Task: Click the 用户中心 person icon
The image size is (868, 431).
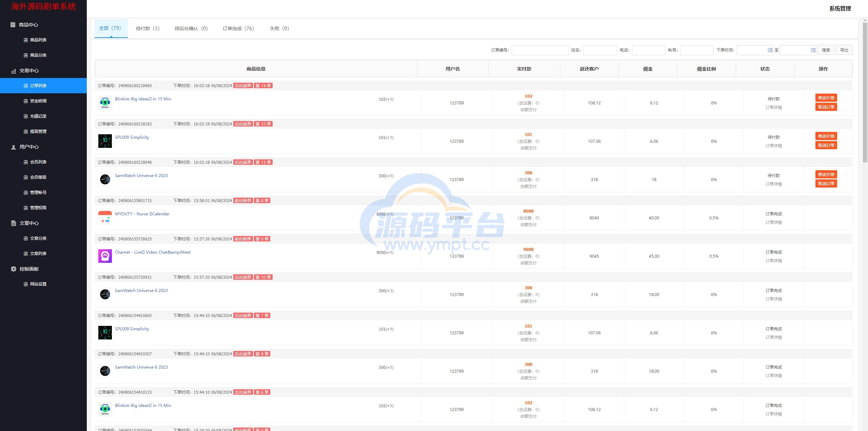Action: tap(14, 147)
